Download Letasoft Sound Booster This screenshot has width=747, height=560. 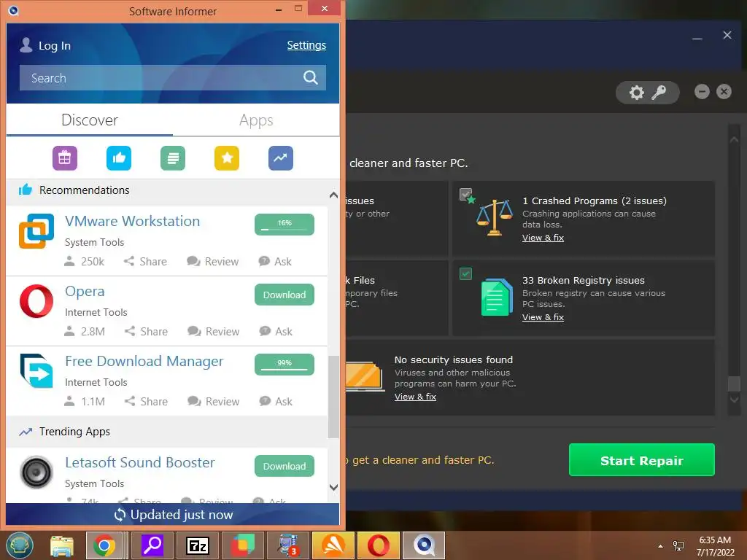(x=285, y=466)
